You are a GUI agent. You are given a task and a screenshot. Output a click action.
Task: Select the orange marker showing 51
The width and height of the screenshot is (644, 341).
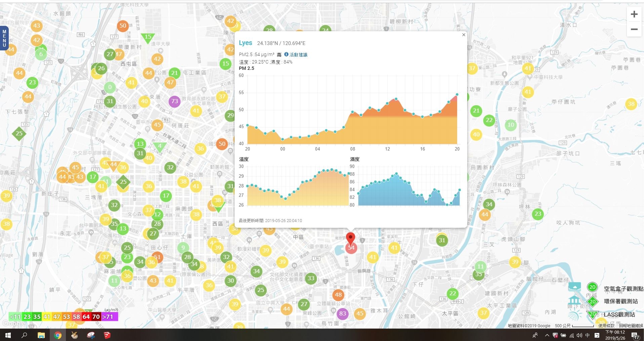point(157,257)
